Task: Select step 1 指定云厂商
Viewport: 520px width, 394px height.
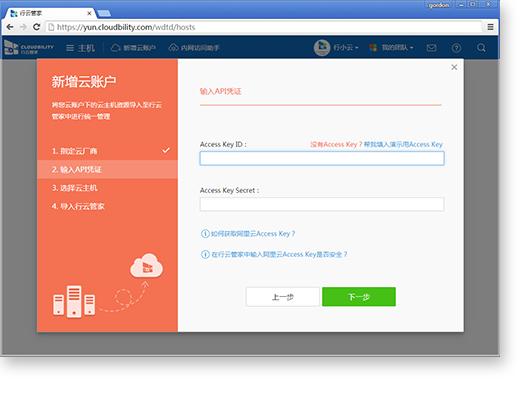Action: [x=107, y=151]
